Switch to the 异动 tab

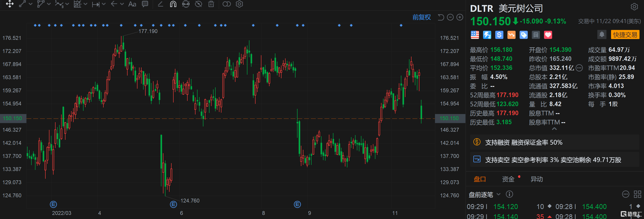[x=537, y=179]
